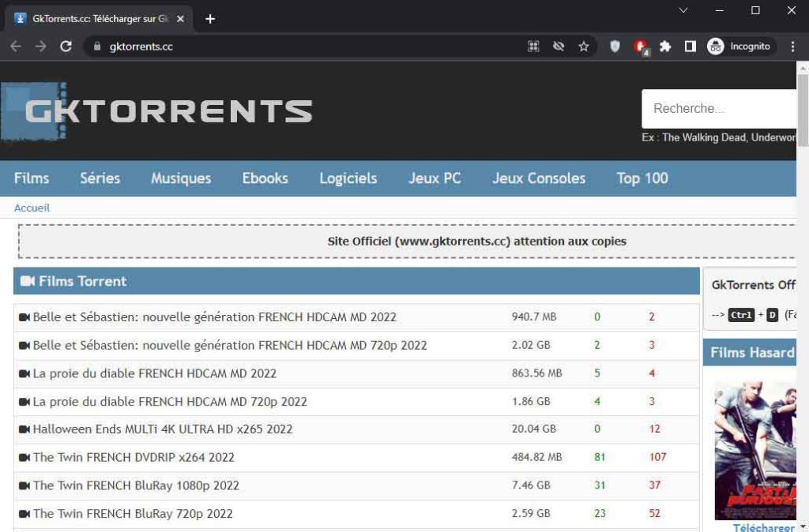Open Belle et Sébastien FRENCH HDCAM MD 2022 (940.7 MB)
This screenshot has height=532, width=809.
(215, 317)
